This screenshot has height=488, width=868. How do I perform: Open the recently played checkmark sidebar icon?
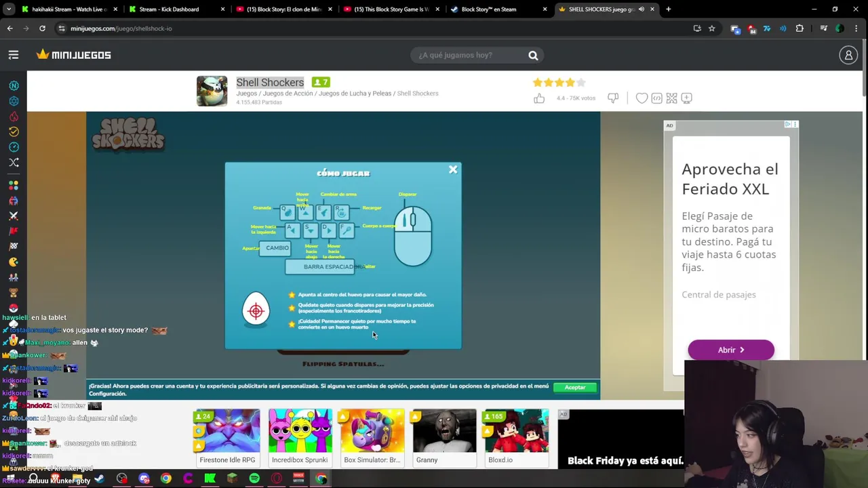[14, 131]
